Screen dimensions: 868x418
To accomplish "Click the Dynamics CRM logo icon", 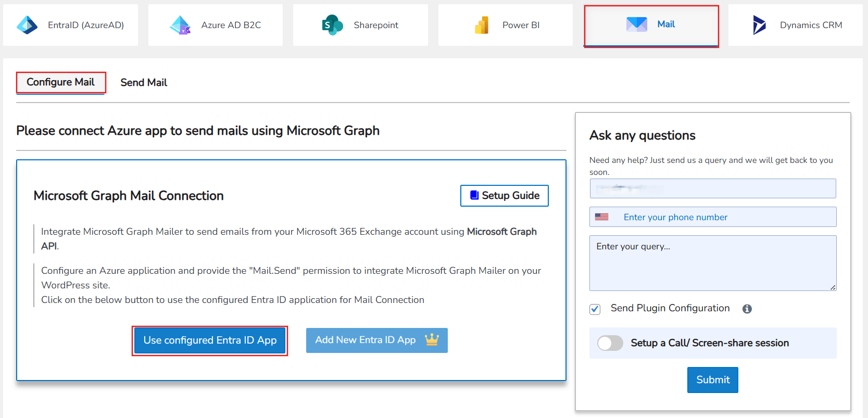I will point(760,25).
